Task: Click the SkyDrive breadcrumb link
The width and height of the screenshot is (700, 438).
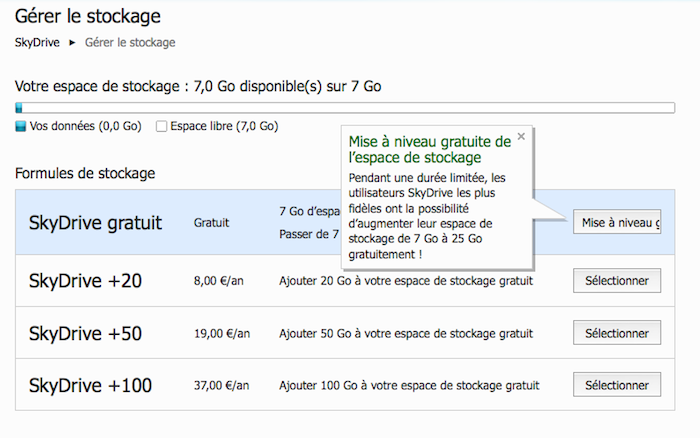Action: (38, 42)
